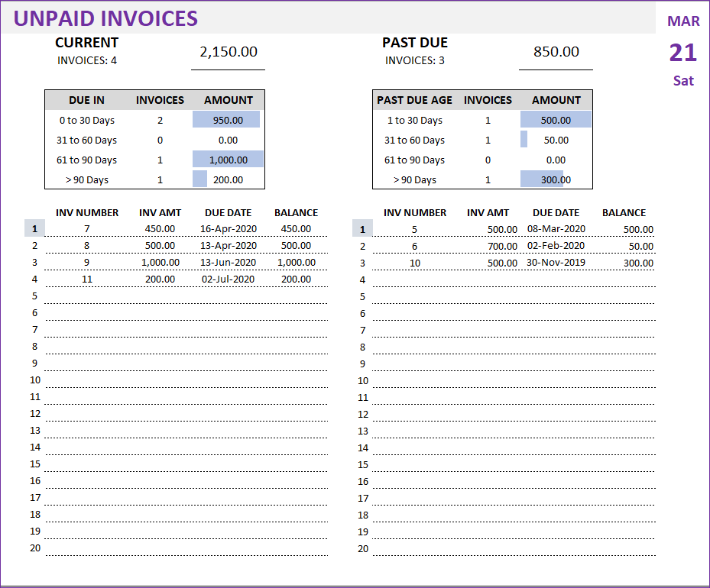Click the INVOICES: 4 count label
This screenshot has width=710, height=588.
[86, 60]
